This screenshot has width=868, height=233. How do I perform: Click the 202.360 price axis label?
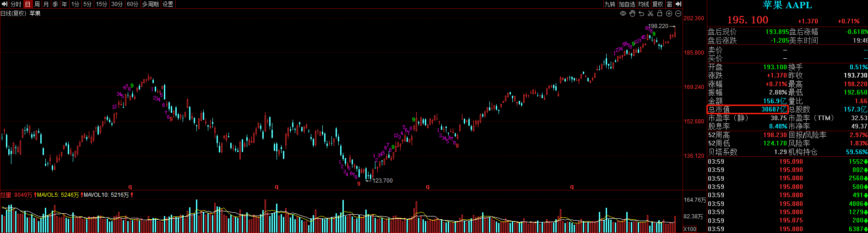pos(694,18)
